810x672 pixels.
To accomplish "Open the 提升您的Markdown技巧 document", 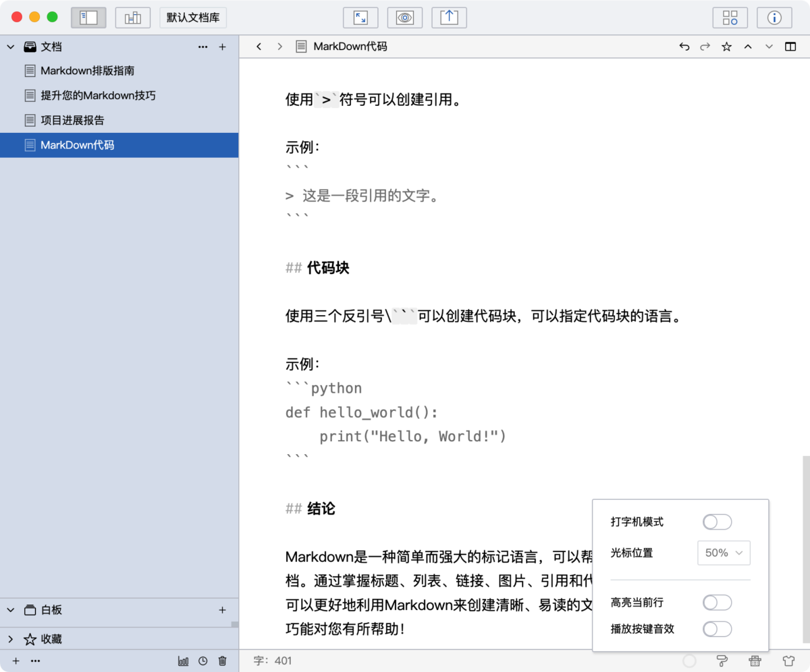I will click(119, 96).
